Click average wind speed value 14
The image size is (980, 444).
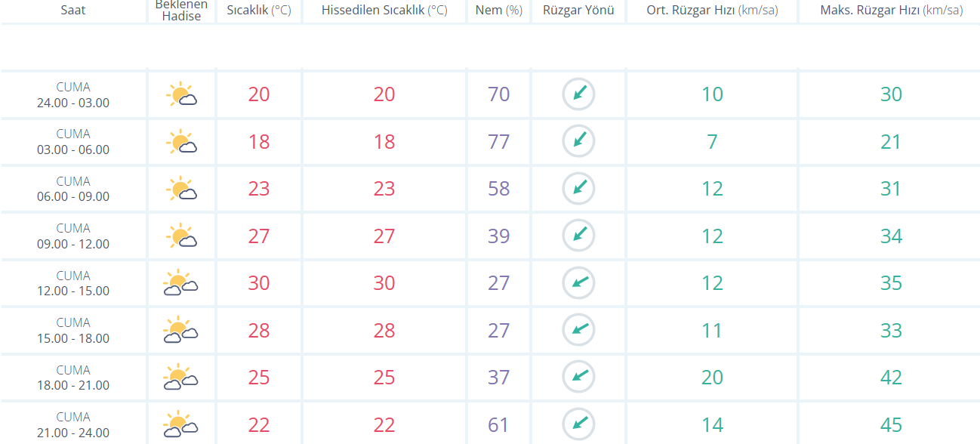point(712,424)
